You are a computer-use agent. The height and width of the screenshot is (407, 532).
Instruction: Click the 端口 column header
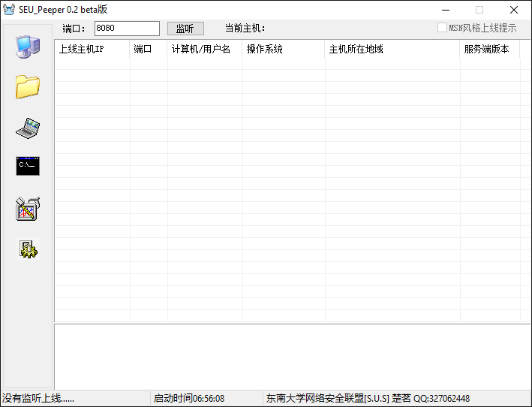148,50
